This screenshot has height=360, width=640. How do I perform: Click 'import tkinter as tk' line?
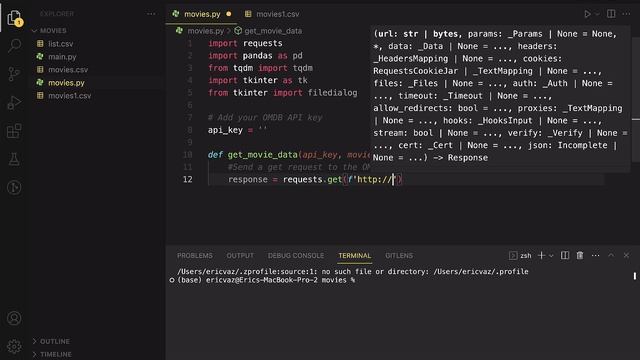pos(258,80)
